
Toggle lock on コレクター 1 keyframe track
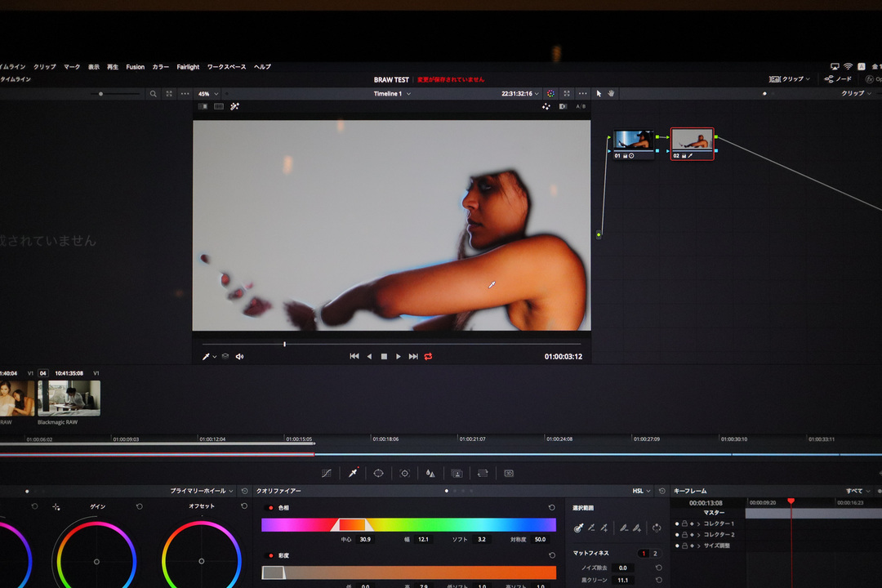[684, 523]
